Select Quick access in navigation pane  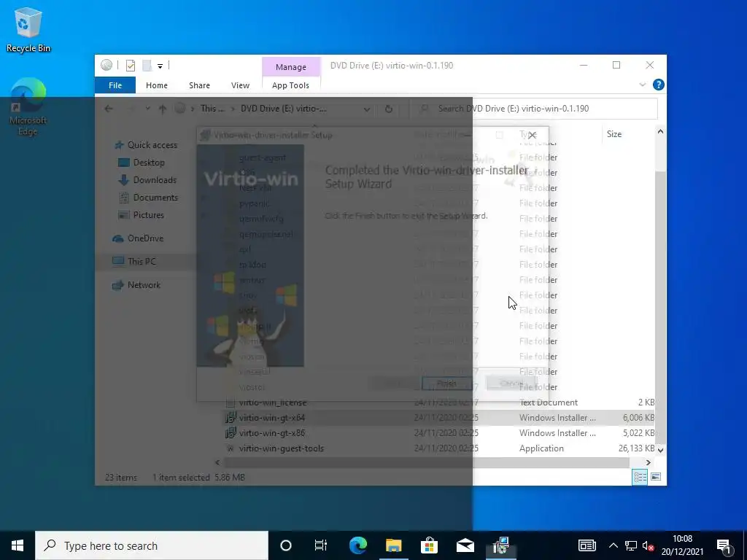click(x=146, y=145)
